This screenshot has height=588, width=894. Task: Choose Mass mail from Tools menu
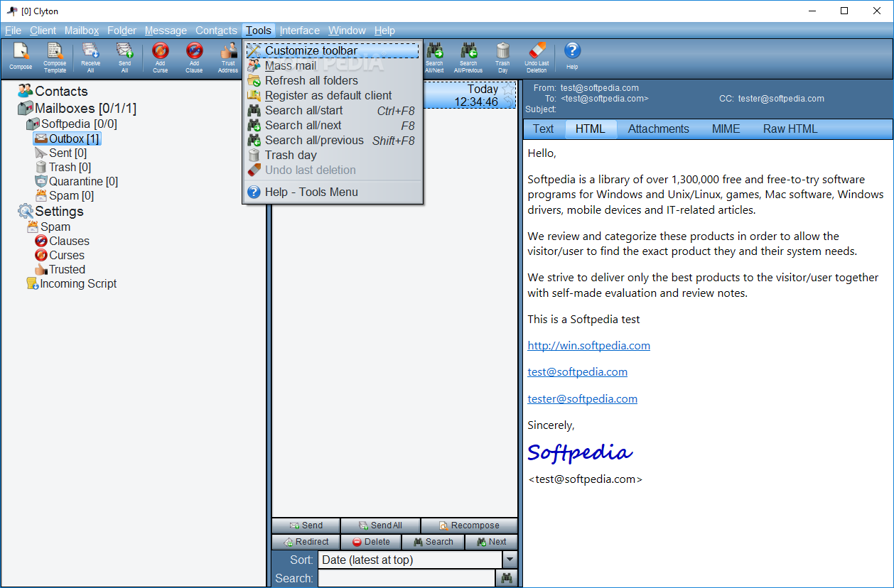tap(333, 65)
